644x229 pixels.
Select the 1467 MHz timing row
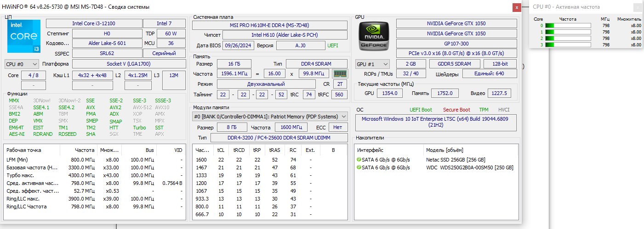click(270, 168)
